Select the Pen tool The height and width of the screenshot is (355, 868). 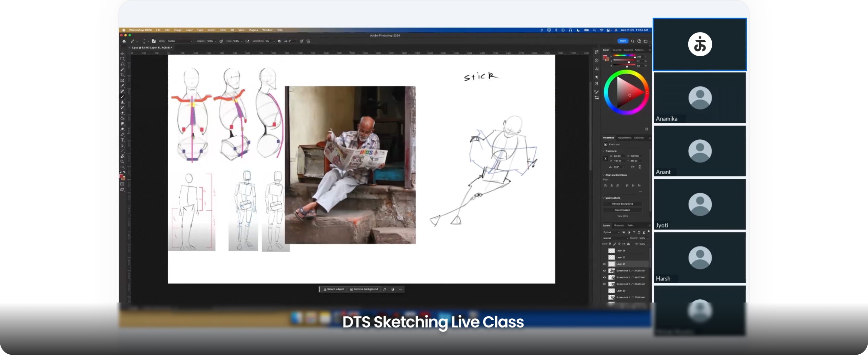pos(122,134)
